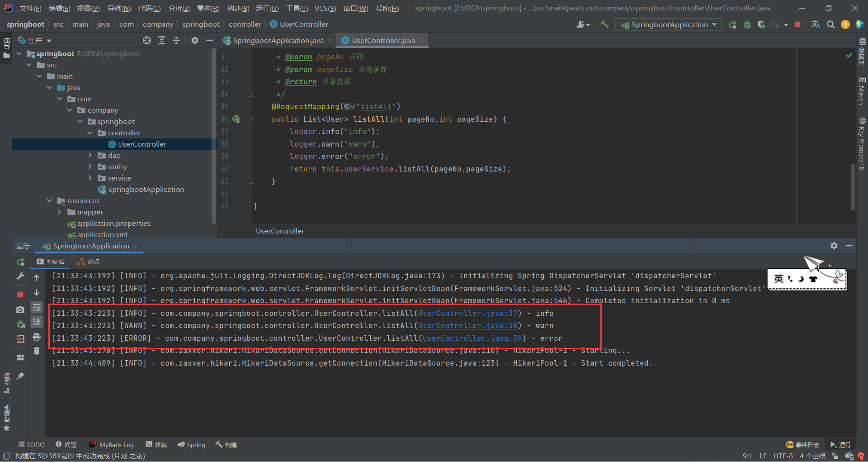The width and height of the screenshot is (868, 462).
Task: Take thread dump with camera icon
Action: coord(20,310)
